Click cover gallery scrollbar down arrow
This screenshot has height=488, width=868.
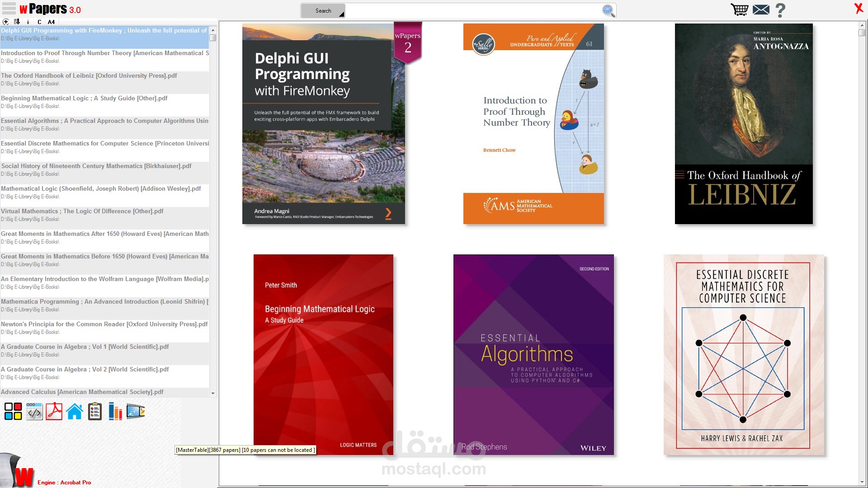pyautogui.click(x=862, y=482)
